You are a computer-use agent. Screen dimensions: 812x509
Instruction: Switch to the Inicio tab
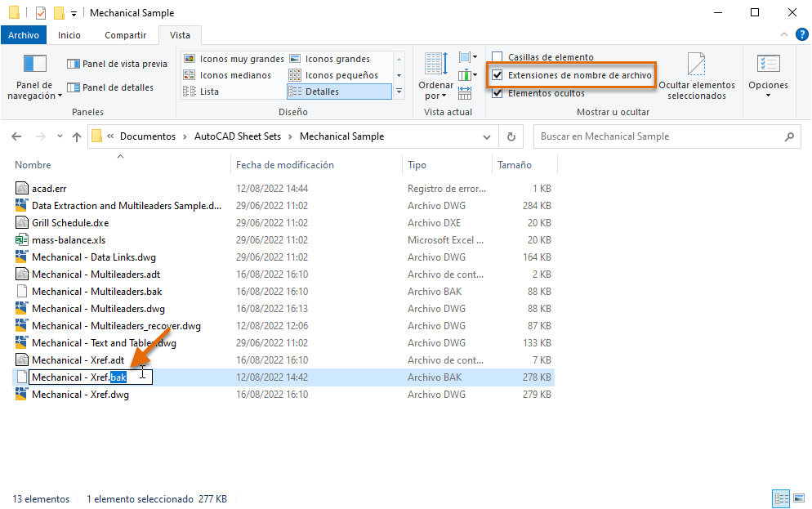[x=69, y=35]
